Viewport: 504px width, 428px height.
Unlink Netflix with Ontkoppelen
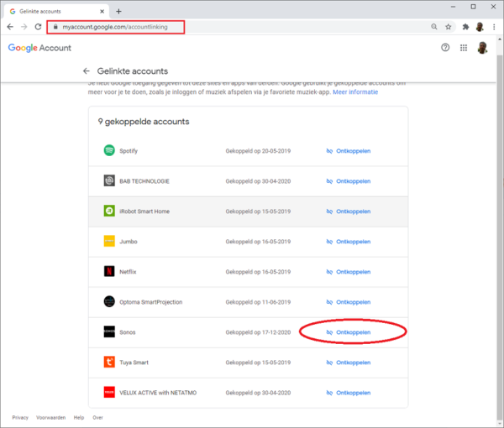[349, 272]
